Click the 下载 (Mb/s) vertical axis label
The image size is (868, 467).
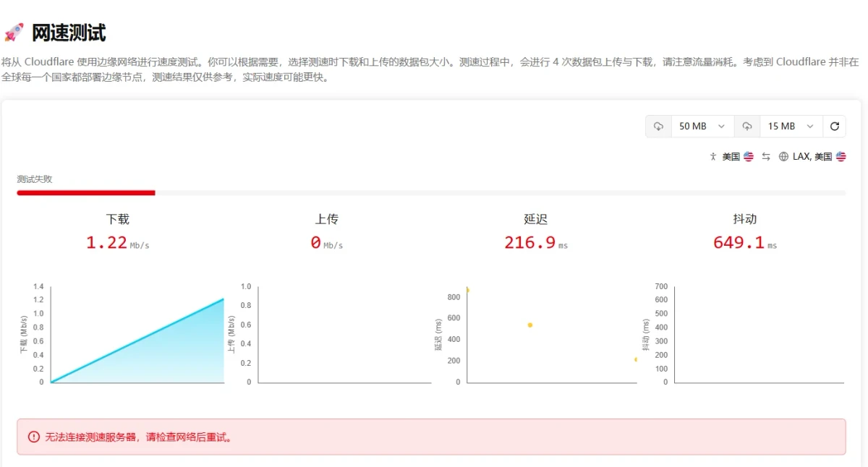(23, 335)
